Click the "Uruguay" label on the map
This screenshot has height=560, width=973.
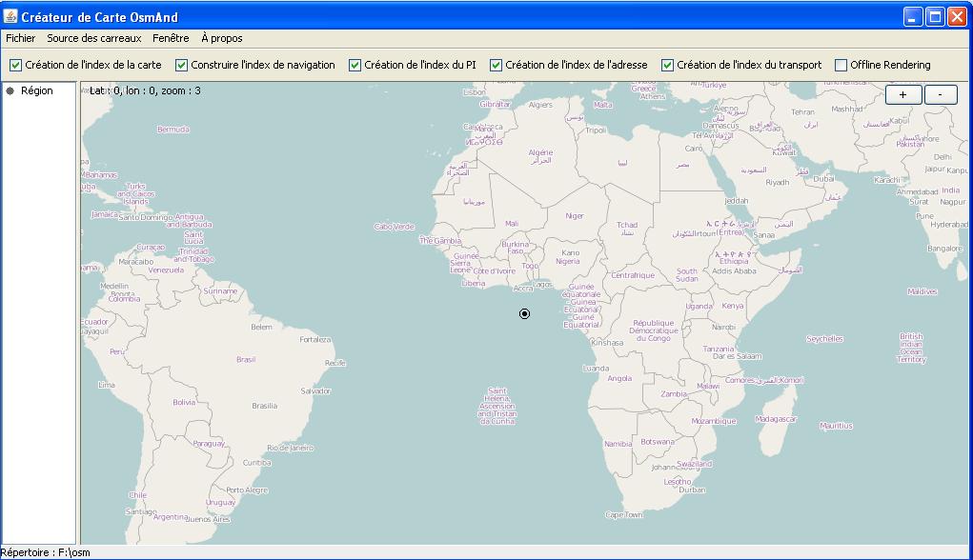point(220,502)
